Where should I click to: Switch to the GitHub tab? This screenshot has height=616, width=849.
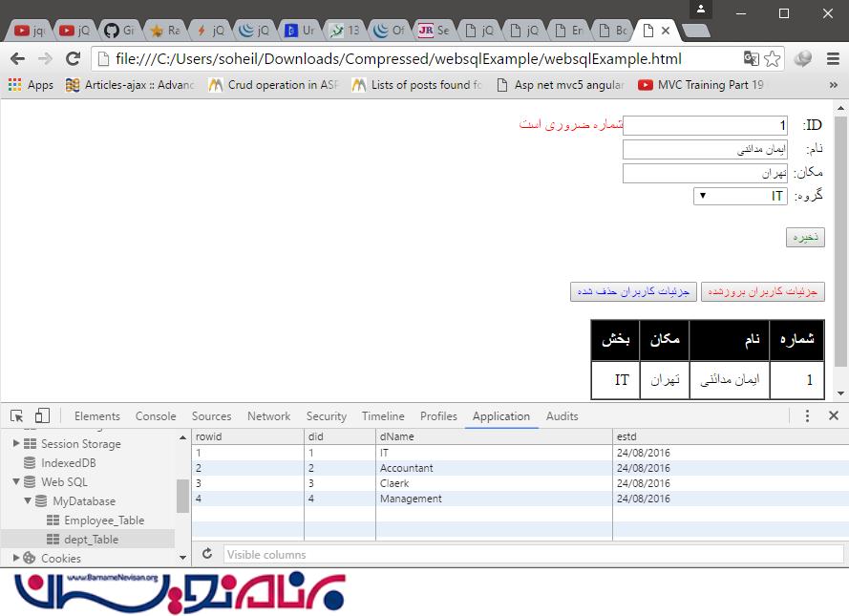[120, 31]
